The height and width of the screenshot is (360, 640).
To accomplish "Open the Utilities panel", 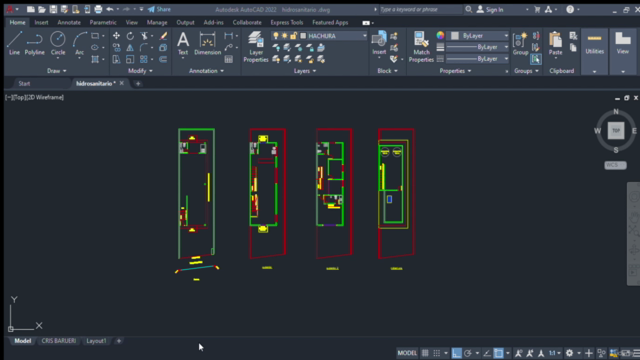I will point(595,51).
